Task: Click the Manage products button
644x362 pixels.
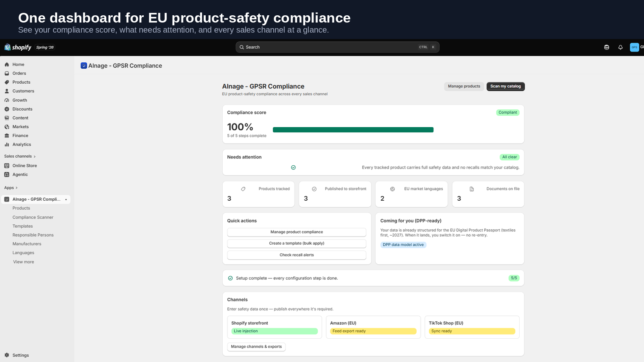Action: (x=464, y=86)
